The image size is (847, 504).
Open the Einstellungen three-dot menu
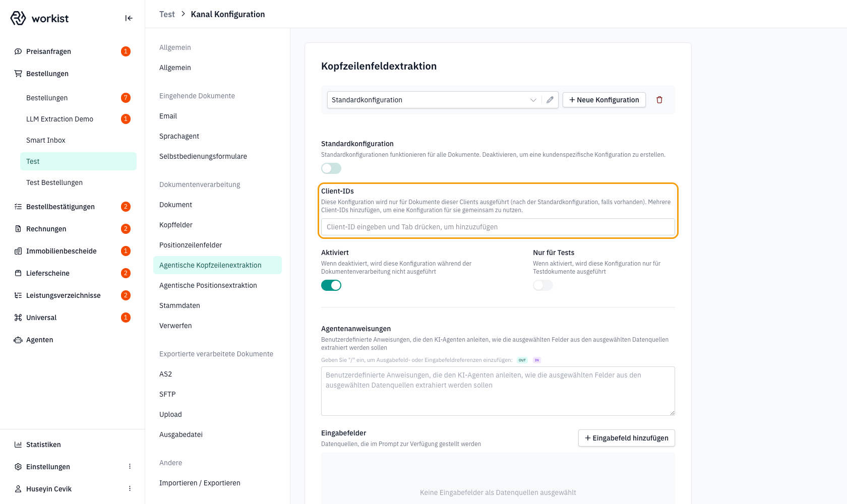click(x=130, y=467)
